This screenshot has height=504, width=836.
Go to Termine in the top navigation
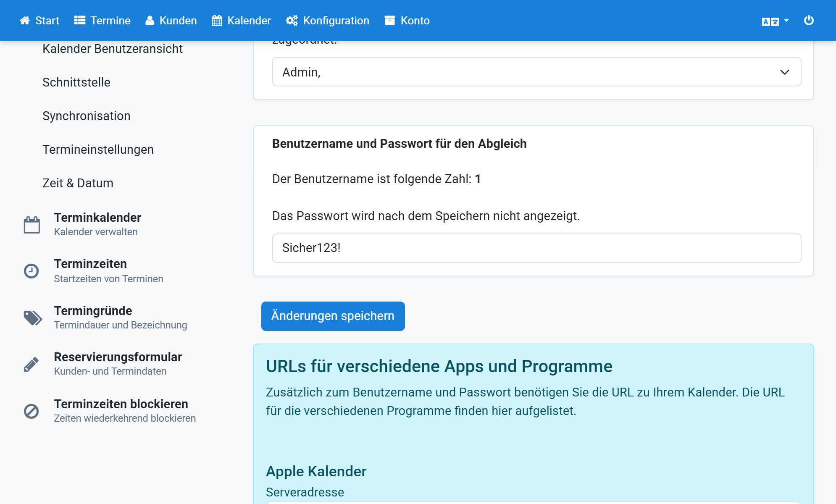point(102,21)
